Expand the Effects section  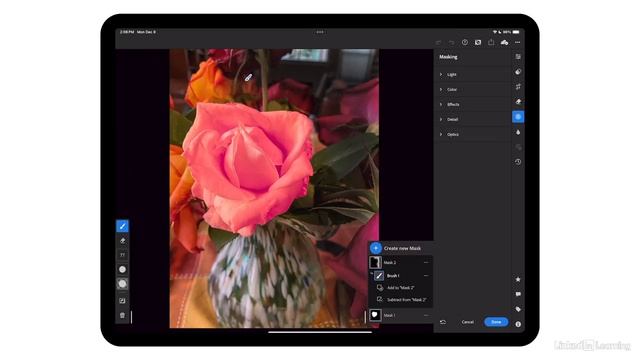(473, 104)
